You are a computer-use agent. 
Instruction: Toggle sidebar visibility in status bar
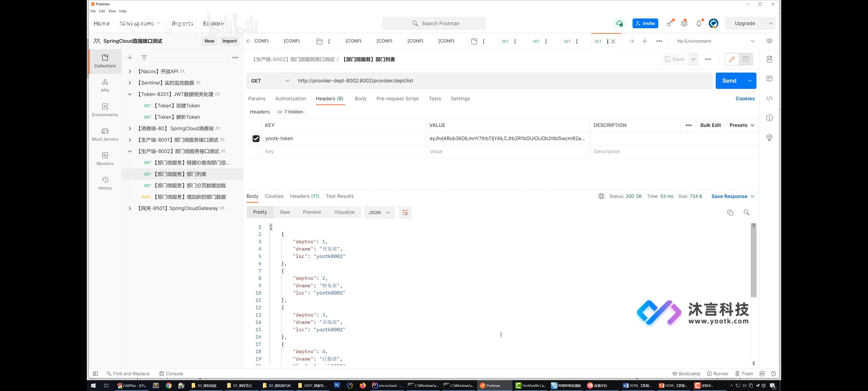pyautogui.click(x=95, y=374)
